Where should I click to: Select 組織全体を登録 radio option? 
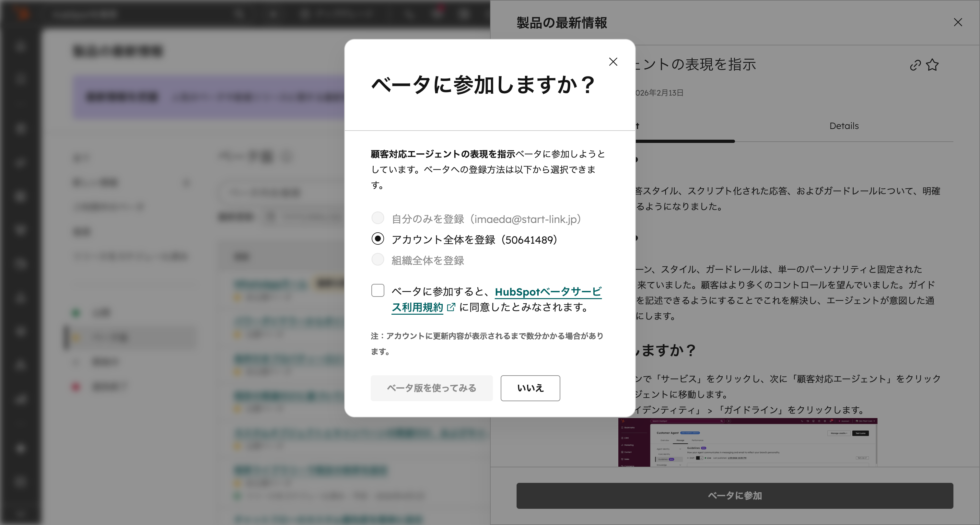click(x=378, y=260)
